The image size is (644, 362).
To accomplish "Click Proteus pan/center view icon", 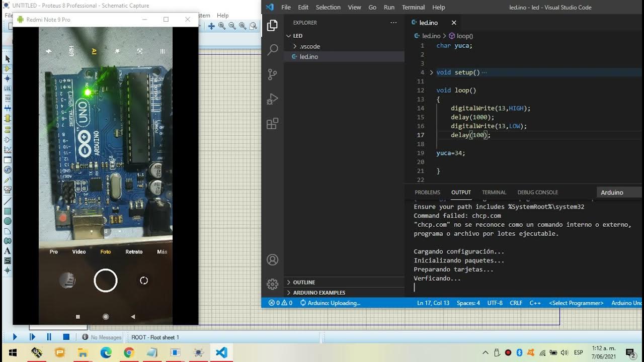I will point(211,26).
